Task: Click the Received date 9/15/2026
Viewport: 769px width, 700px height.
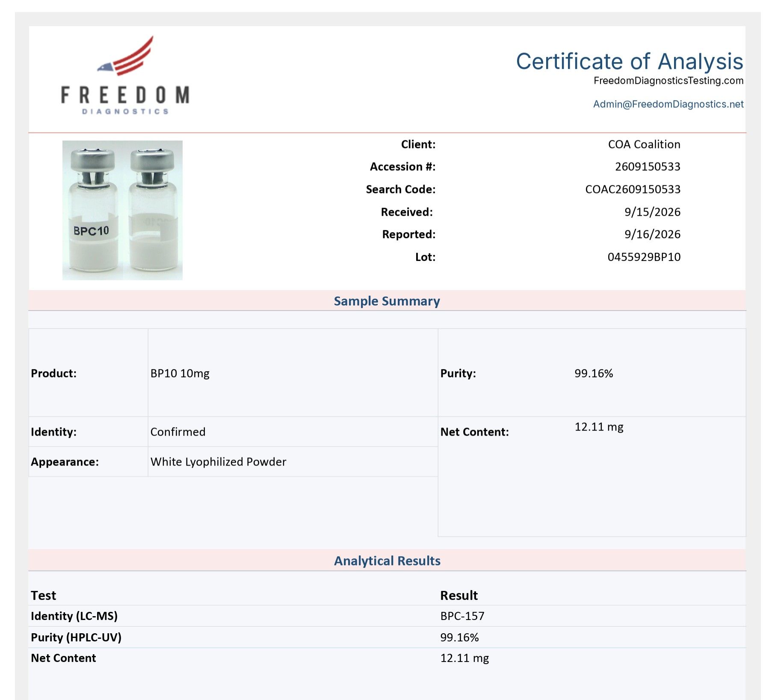Action: click(652, 212)
